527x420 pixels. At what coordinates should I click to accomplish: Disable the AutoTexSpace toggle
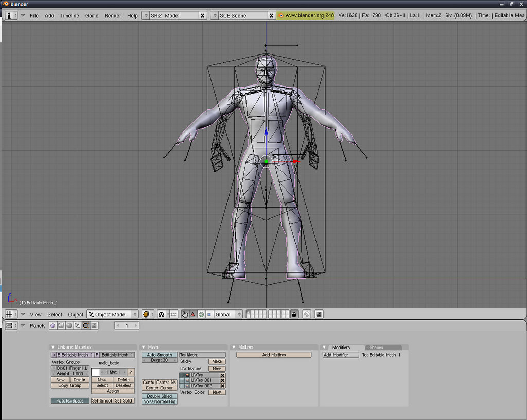69,401
